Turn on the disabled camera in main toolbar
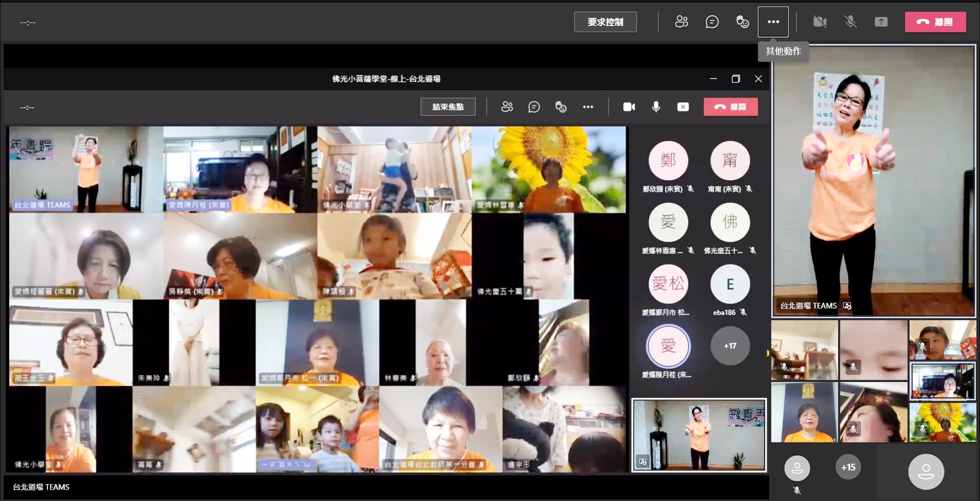Viewport: 980px width, 501px height. [819, 22]
